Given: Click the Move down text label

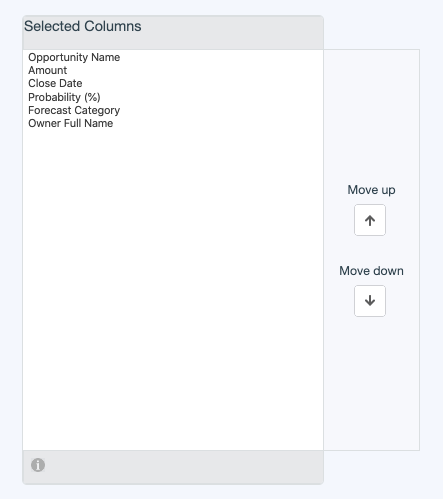Looking at the screenshot, I should click(x=371, y=271).
